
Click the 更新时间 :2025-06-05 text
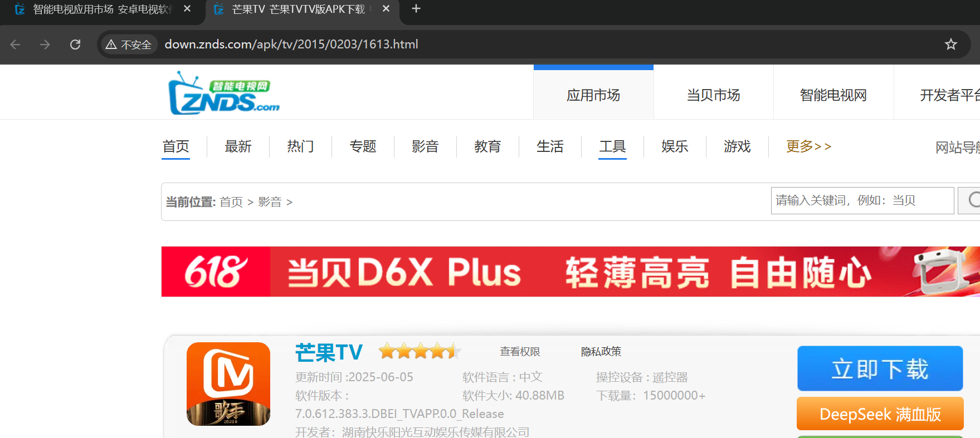(x=354, y=377)
